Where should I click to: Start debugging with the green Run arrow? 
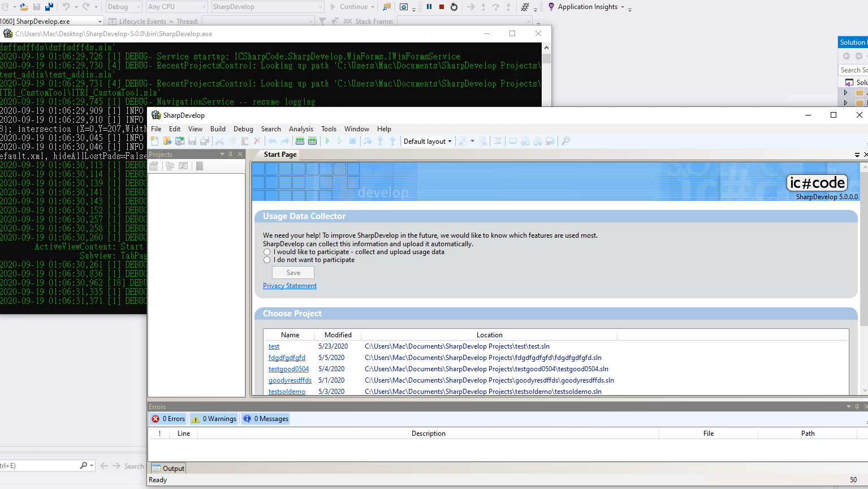(327, 141)
